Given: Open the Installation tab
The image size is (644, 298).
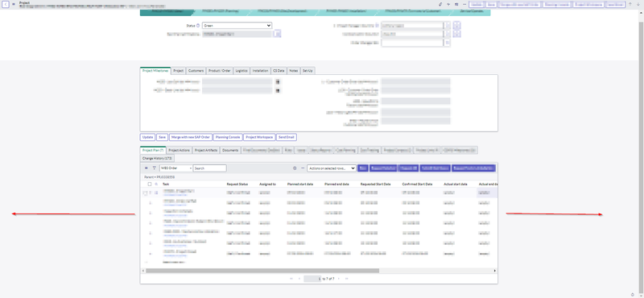Looking at the screenshot, I should click(x=260, y=71).
